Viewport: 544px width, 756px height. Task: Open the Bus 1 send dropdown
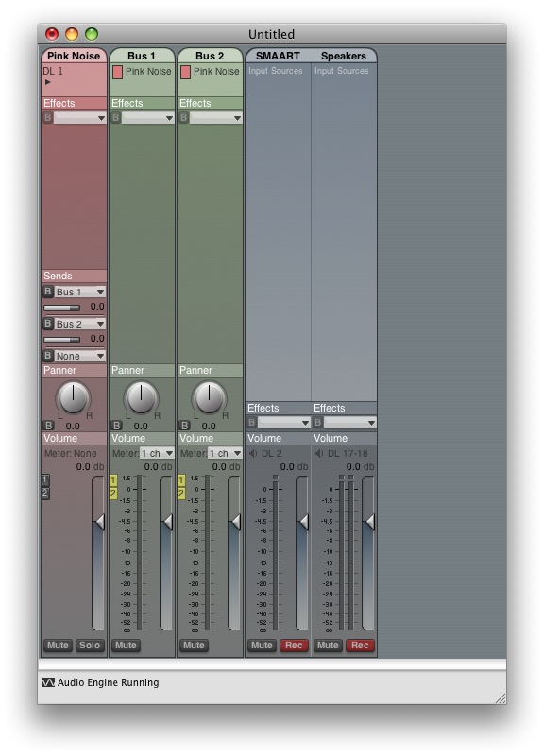79,292
